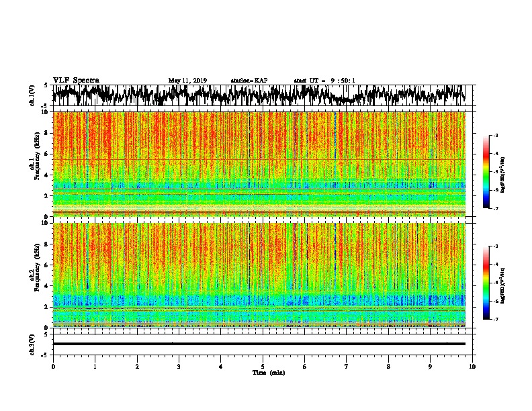Click the "Time (min)" x-axis label
532x411 pixels.
coord(269,373)
